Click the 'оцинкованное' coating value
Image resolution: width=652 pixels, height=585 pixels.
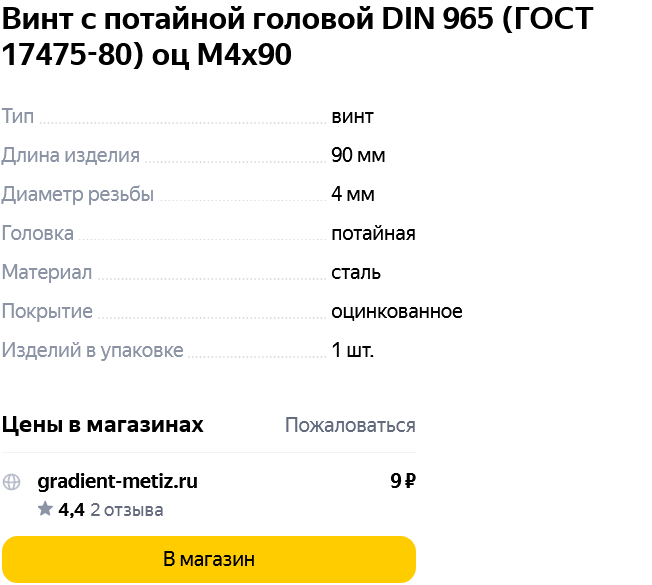coord(397,312)
